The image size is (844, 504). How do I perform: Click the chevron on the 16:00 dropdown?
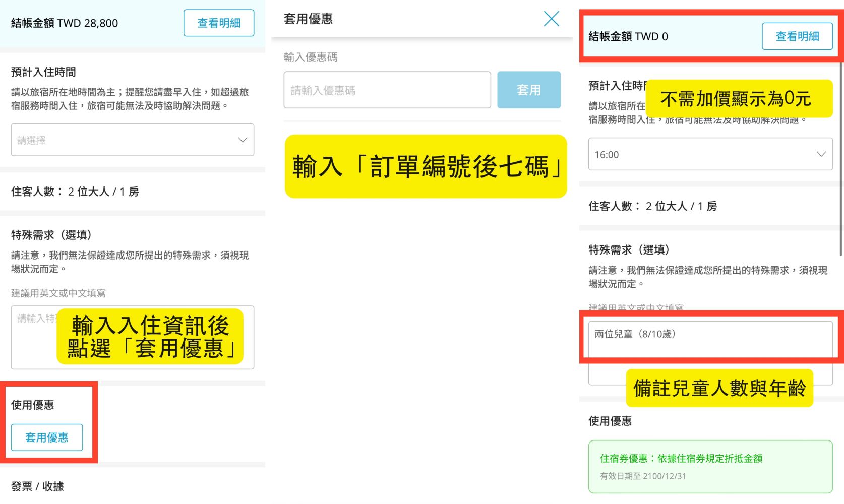pos(821,154)
